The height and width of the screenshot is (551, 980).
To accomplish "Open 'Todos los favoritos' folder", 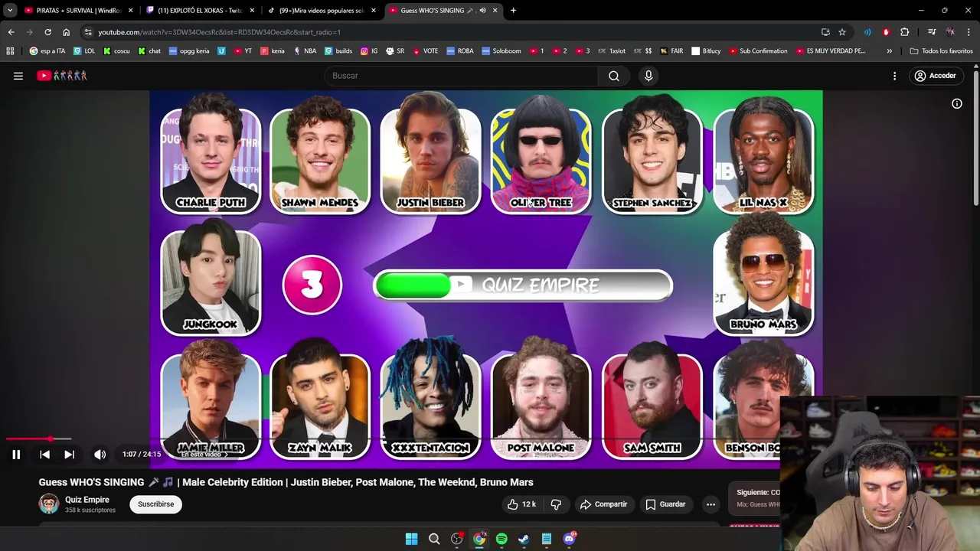I will pyautogui.click(x=941, y=51).
